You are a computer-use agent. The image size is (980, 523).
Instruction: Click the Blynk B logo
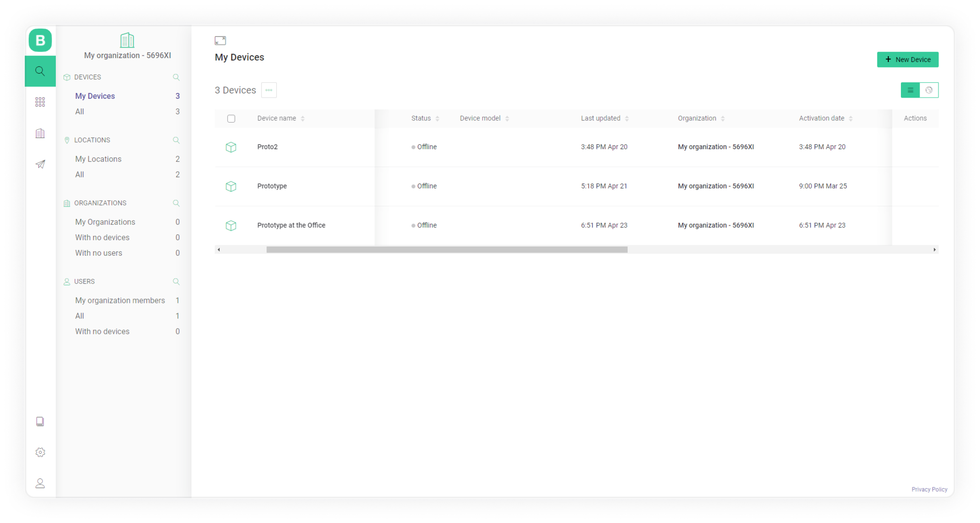click(40, 40)
